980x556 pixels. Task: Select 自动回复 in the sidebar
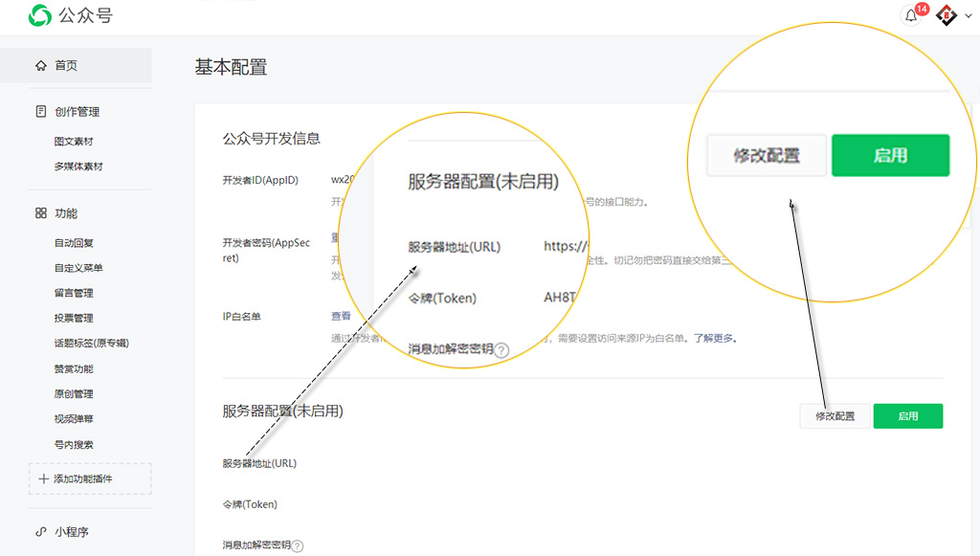[74, 242]
